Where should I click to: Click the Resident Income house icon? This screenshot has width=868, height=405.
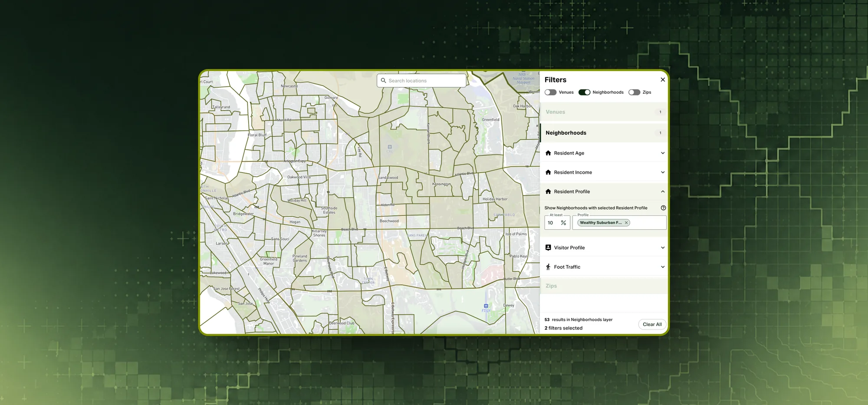point(548,172)
